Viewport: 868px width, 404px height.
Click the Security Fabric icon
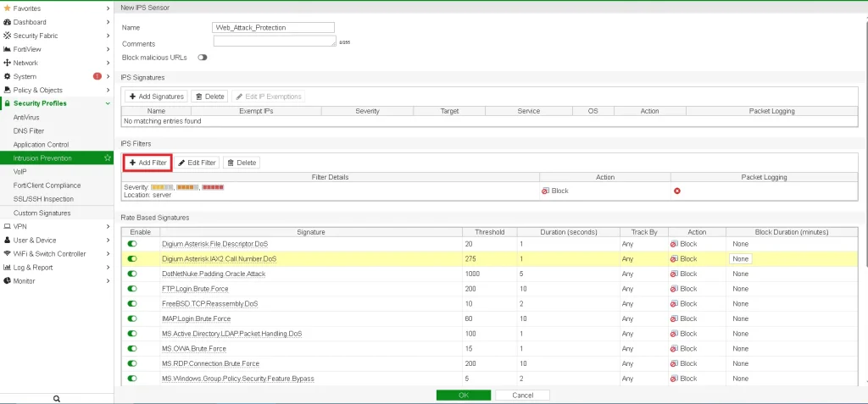[7, 36]
